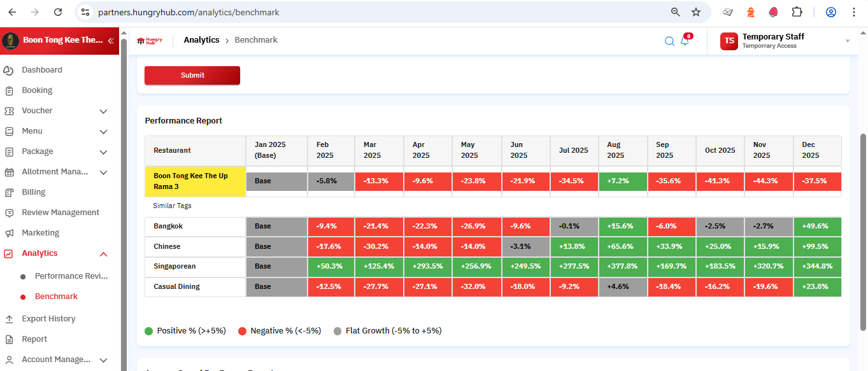
Task: Bookmark page with the star icon
Action: pyautogui.click(x=696, y=12)
